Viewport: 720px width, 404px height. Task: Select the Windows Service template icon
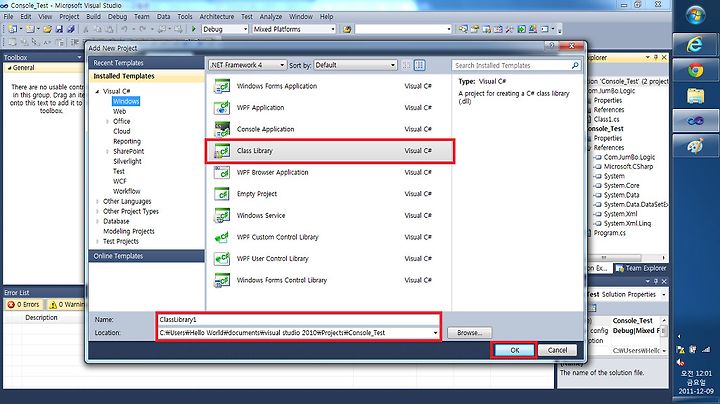[222, 216]
